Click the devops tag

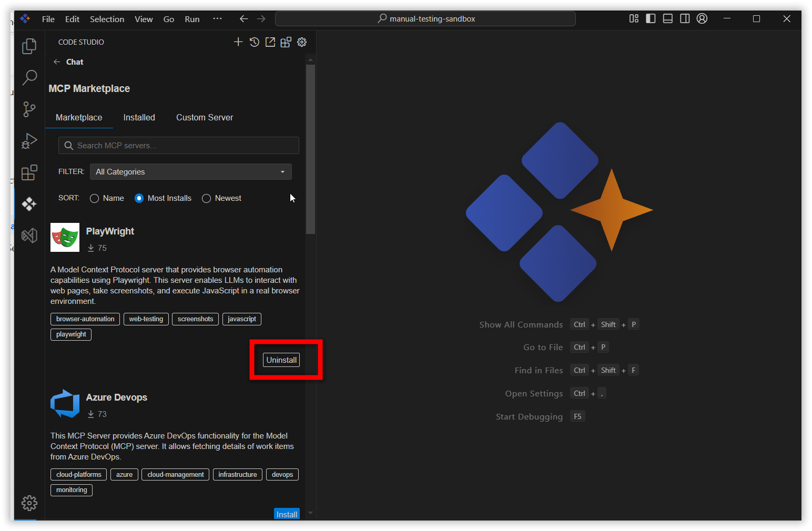282,475
